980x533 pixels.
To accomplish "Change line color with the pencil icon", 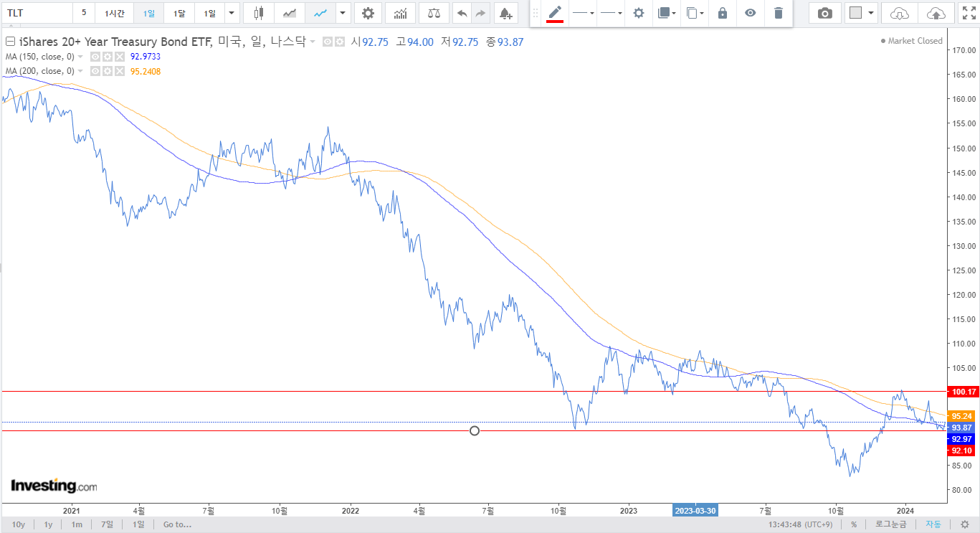I will point(555,13).
